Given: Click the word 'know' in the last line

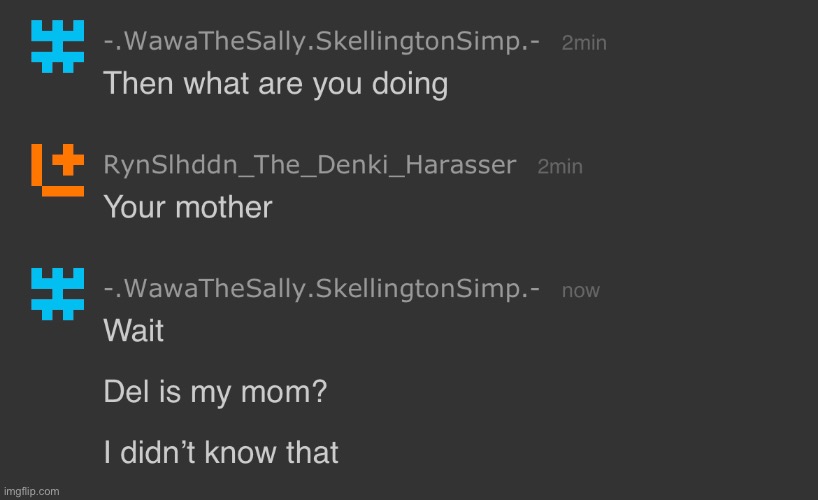Looking at the screenshot, I should click(x=239, y=453).
